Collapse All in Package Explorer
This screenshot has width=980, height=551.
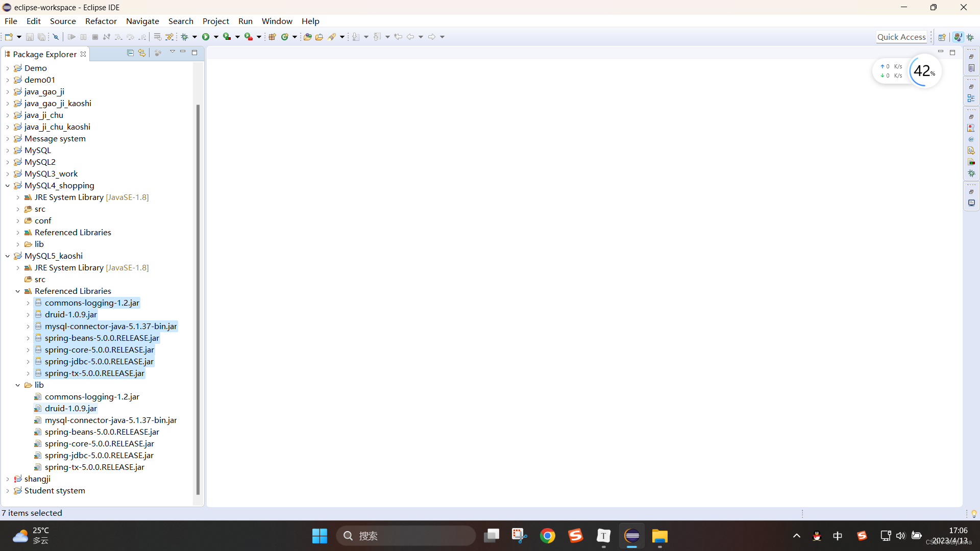(130, 53)
